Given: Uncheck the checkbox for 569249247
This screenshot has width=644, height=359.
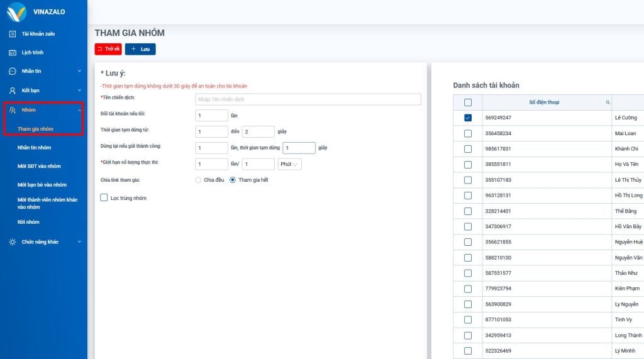Looking at the screenshot, I should click(x=467, y=118).
